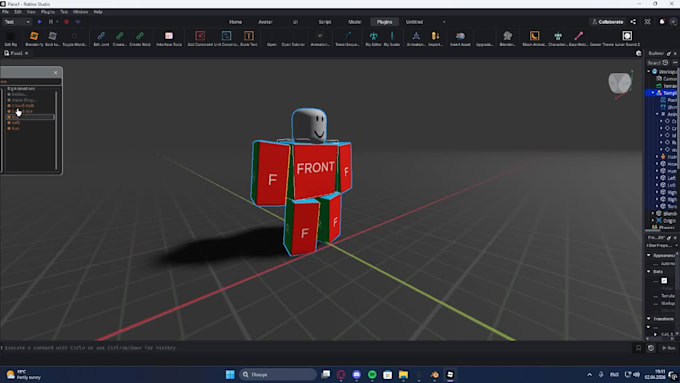Image resolution: width=680 pixels, height=383 pixels.
Task: Open the Edit menu
Action: (x=18, y=12)
